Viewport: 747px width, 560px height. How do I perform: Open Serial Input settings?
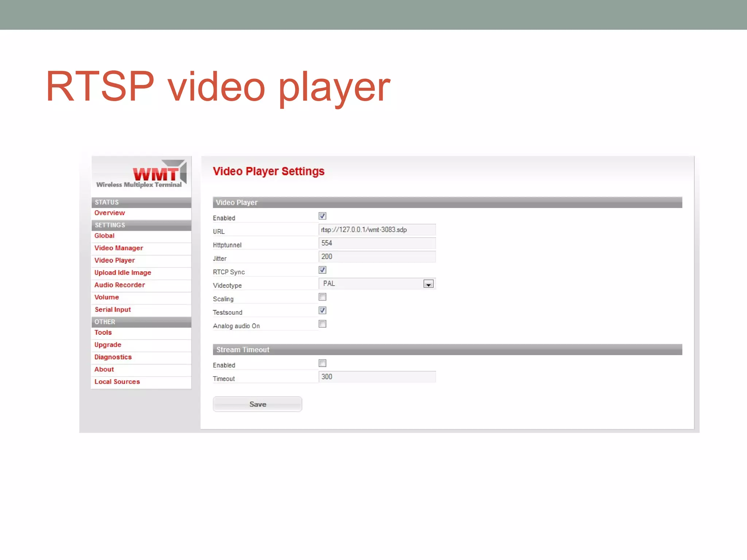coord(113,310)
